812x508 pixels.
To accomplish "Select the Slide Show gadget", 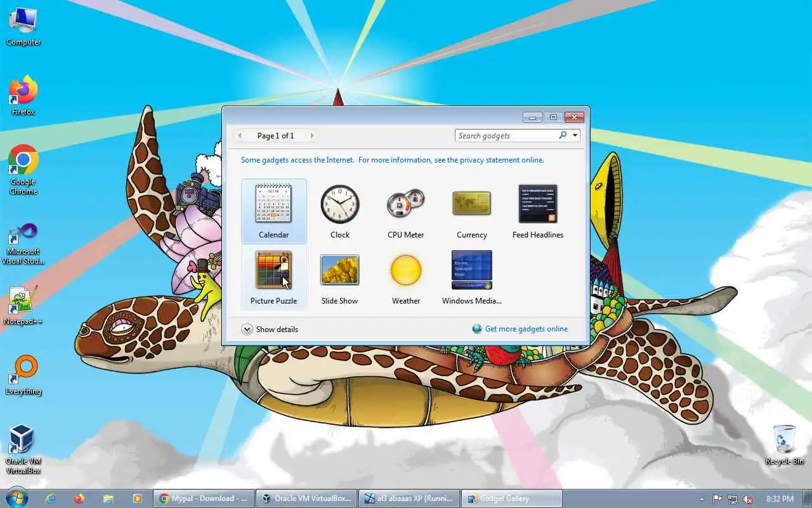I will coord(339,277).
